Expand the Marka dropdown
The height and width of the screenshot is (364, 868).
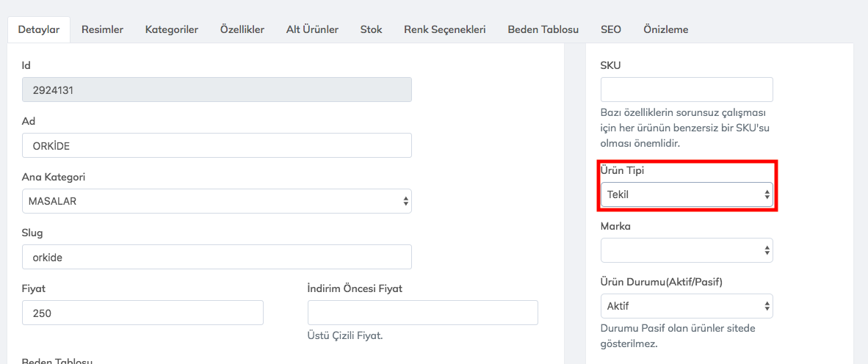tap(687, 250)
